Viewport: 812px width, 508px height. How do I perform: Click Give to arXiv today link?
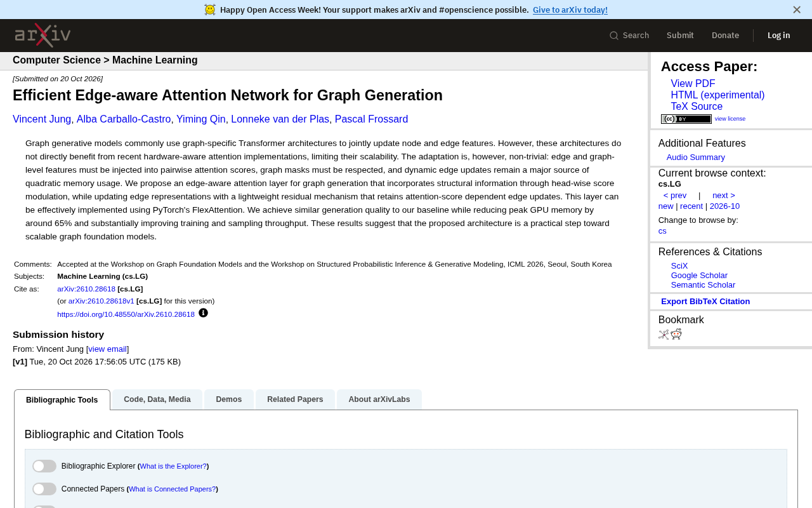(x=570, y=10)
